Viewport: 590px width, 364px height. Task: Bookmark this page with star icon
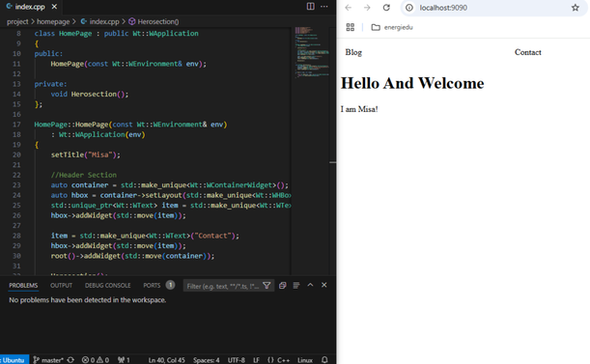(x=575, y=8)
